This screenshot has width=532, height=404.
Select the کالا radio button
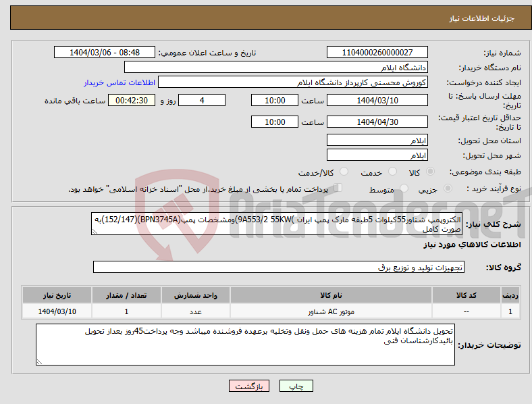430,172
